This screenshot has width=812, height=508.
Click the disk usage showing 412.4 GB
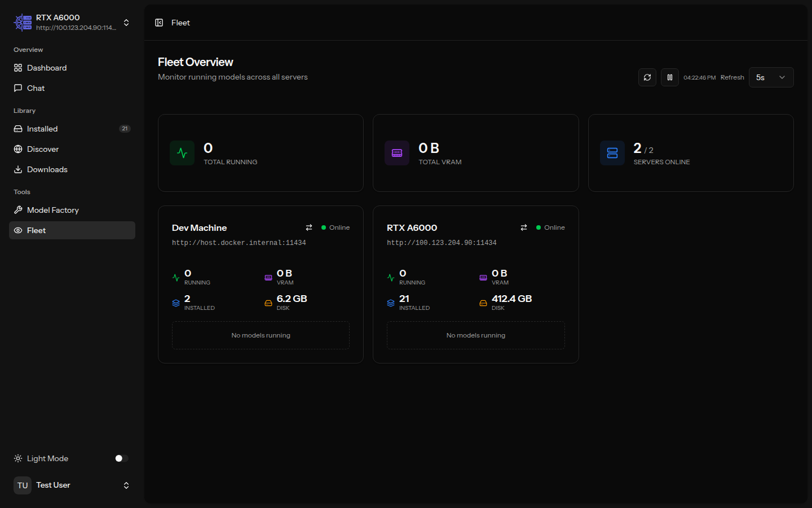click(x=511, y=299)
